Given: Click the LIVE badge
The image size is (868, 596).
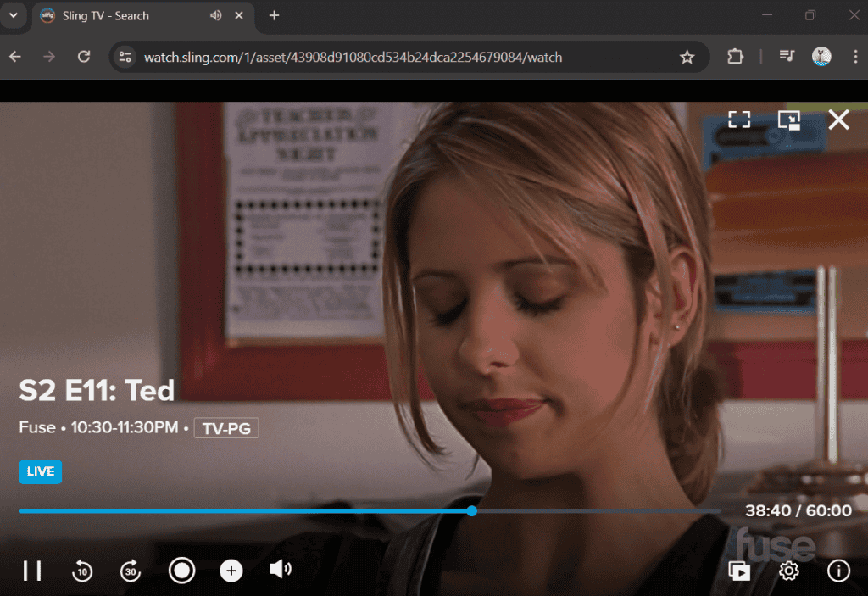Looking at the screenshot, I should point(41,471).
